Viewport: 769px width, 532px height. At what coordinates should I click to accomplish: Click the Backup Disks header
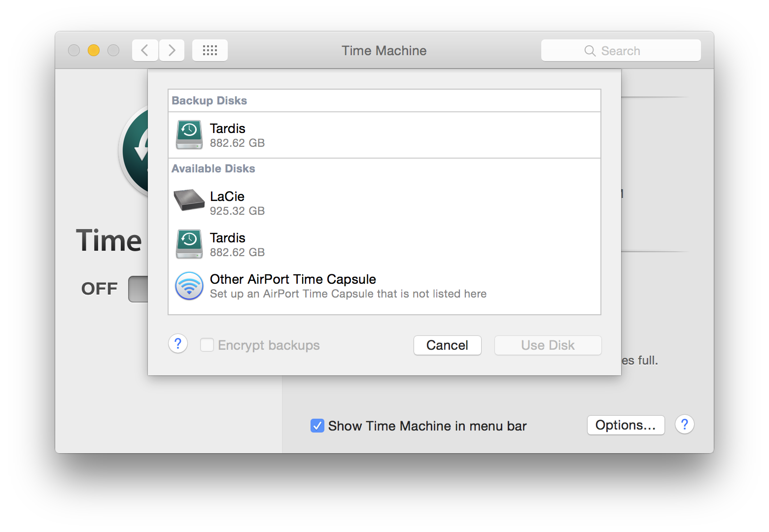[209, 100]
